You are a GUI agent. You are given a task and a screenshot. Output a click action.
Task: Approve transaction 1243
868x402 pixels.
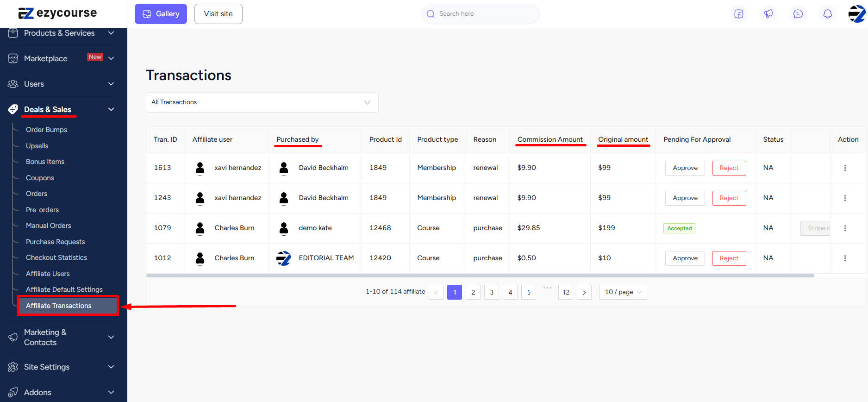pyautogui.click(x=685, y=198)
